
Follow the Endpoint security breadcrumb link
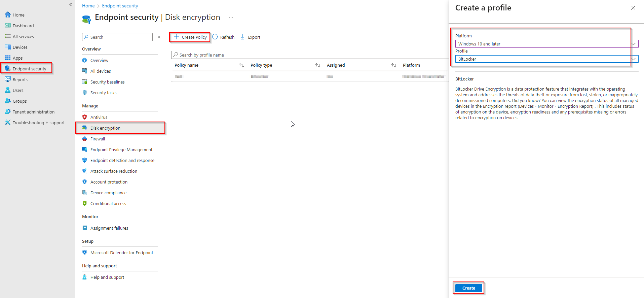pyautogui.click(x=120, y=6)
